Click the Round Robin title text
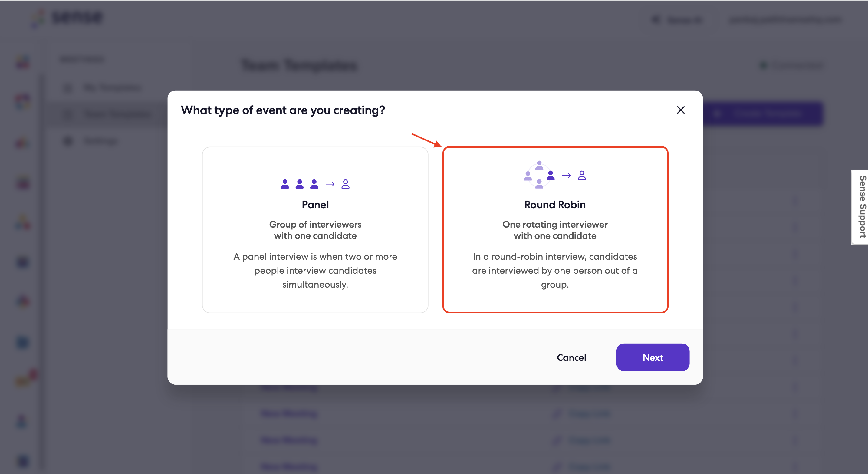 (x=555, y=205)
